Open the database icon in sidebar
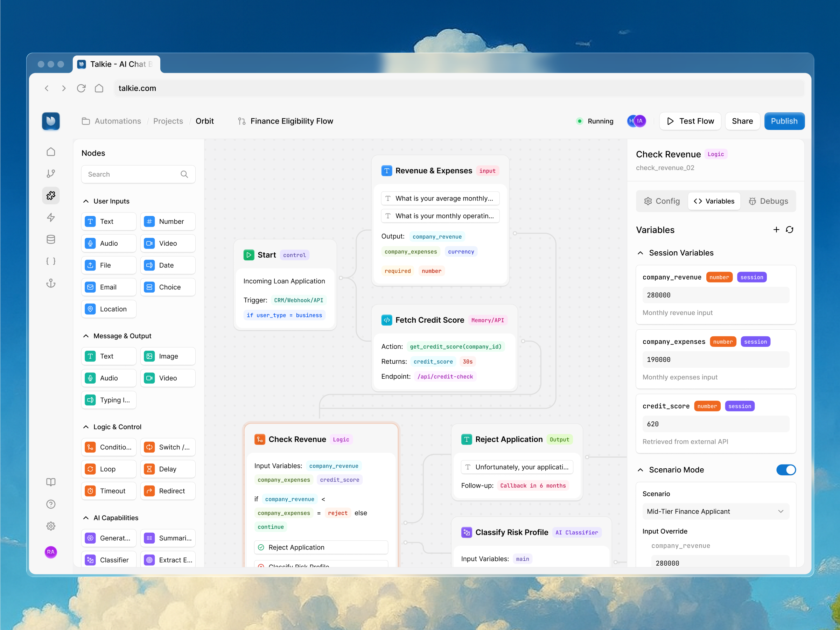840x630 pixels. coord(51,239)
